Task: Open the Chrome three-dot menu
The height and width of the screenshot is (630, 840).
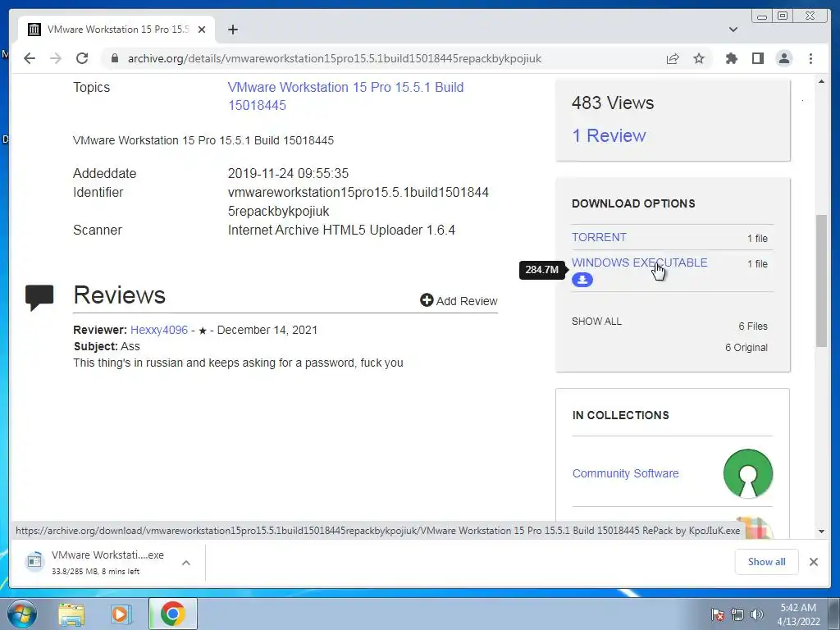Action: point(810,58)
